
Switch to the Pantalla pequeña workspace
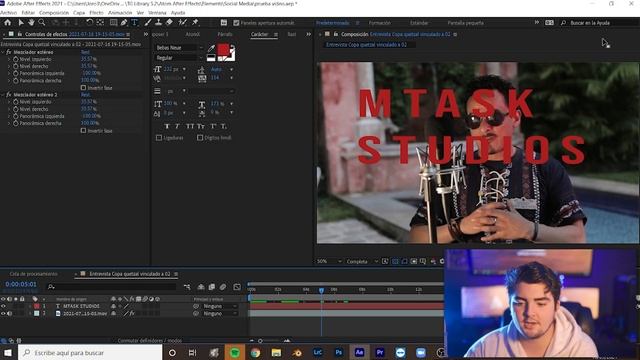[465, 23]
